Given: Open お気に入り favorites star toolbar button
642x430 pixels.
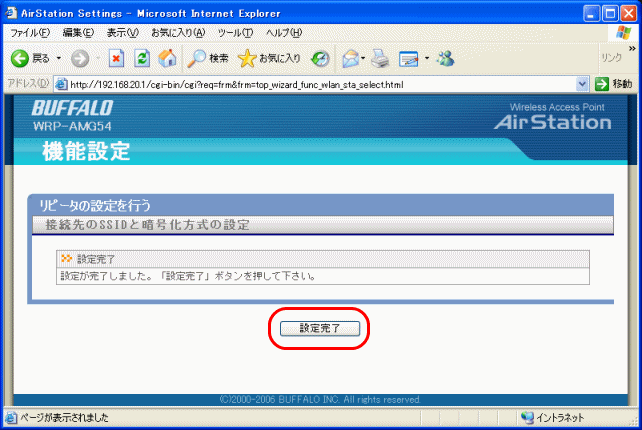Looking at the screenshot, I should pos(269,59).
